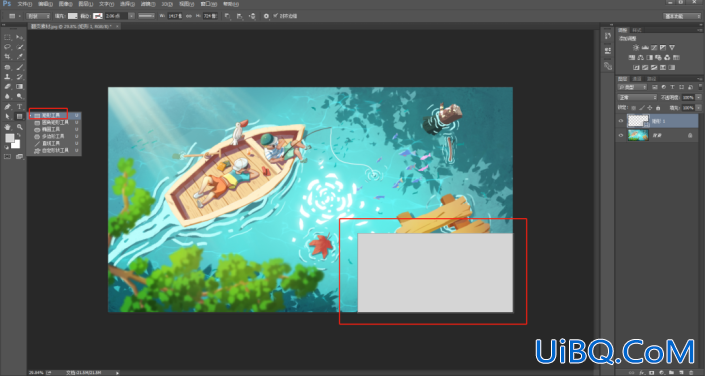
Task: Choose Line tool from flyout
Action: point(54,143)
